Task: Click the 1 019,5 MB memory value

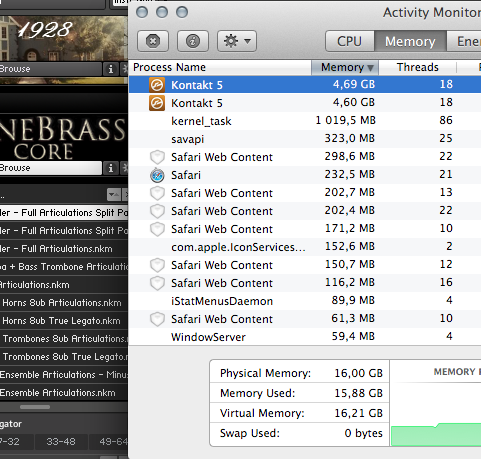Action: click(x=345, y=120)
